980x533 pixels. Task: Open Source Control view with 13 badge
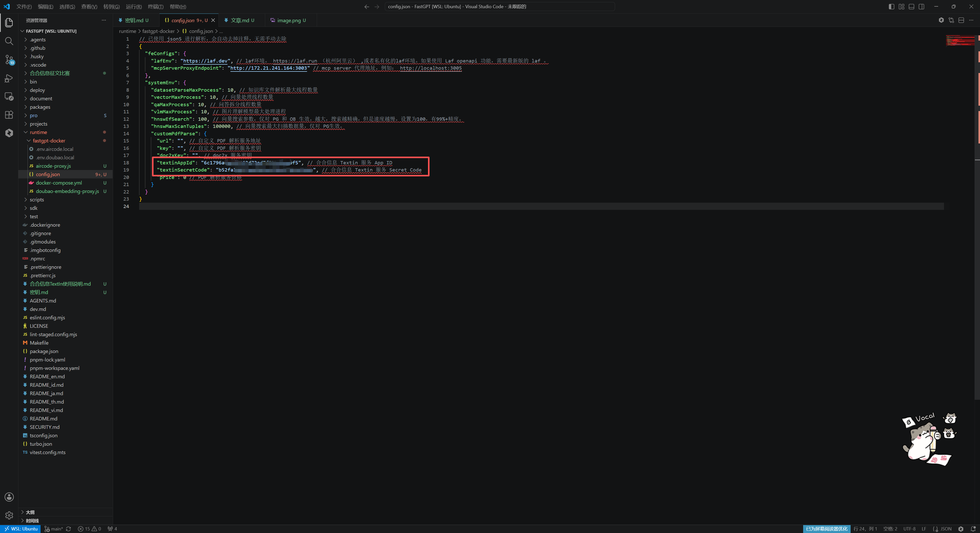[x=9, y=59]
